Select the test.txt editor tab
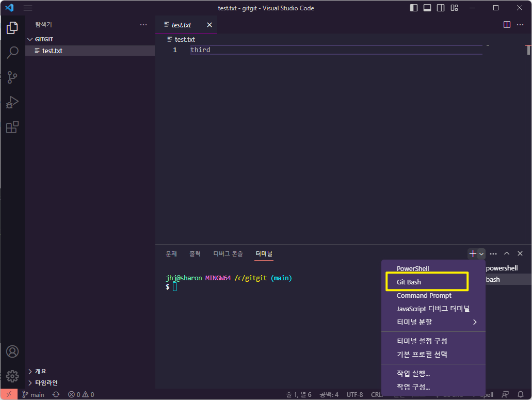 pyautogui.click(x=186, y=25)
